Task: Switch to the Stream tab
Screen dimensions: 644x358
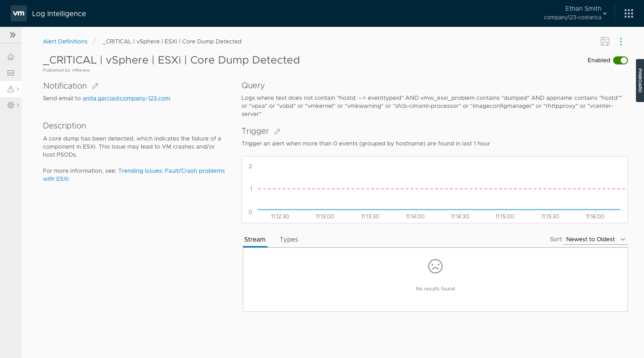Action: click(x=255, y=239)
